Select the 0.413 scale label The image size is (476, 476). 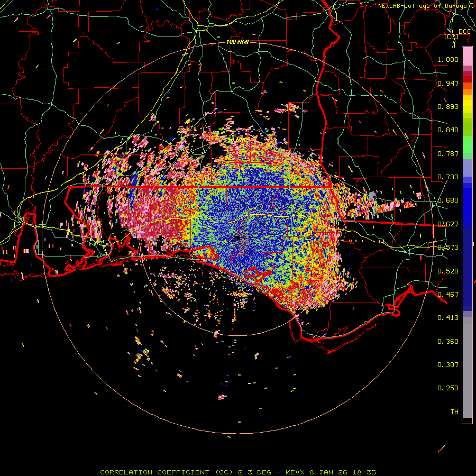click(x=448, y=318)
